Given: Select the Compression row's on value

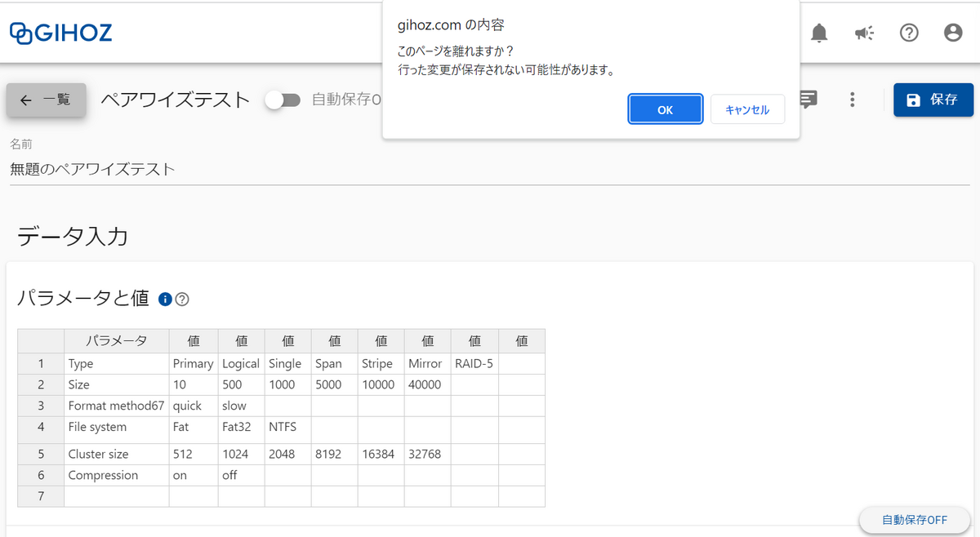Looking at the screenshot, I should point(193,474).
